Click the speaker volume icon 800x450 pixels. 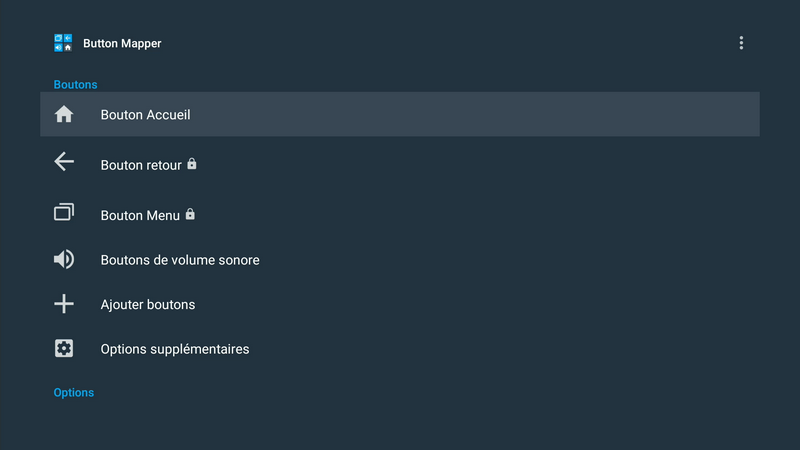click(64, 260)
